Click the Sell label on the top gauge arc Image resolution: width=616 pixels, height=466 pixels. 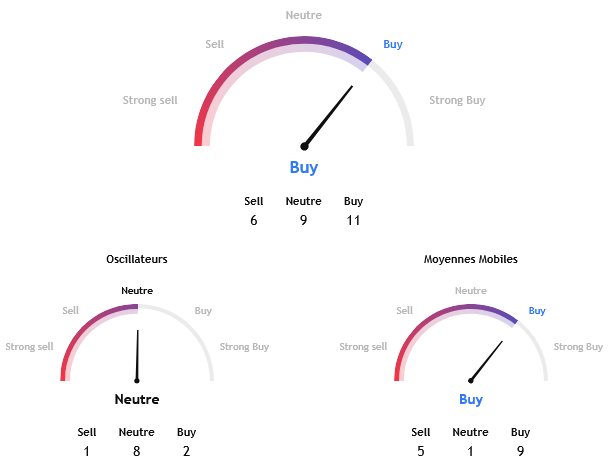(x=215, y=44)
